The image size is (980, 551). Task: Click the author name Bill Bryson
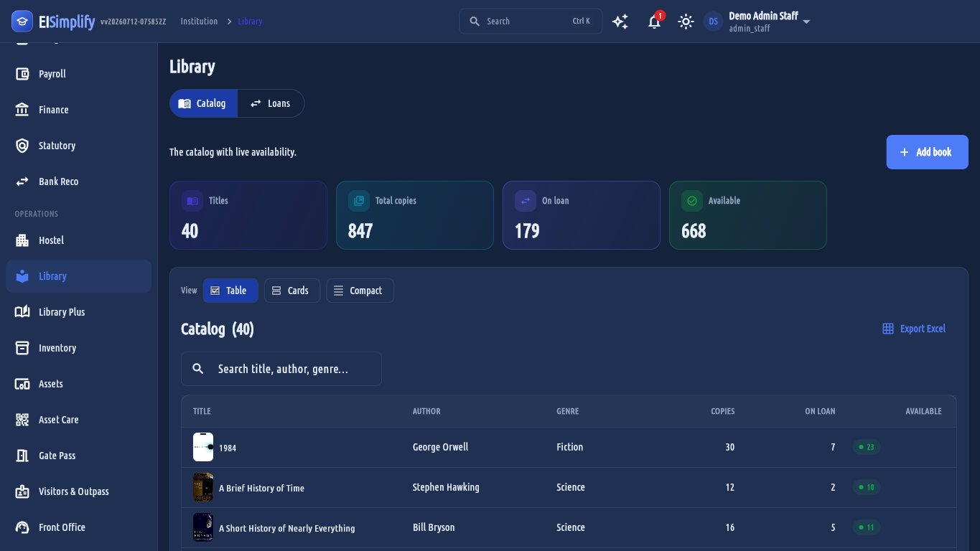pyautogui.click(x=434, y=527)
